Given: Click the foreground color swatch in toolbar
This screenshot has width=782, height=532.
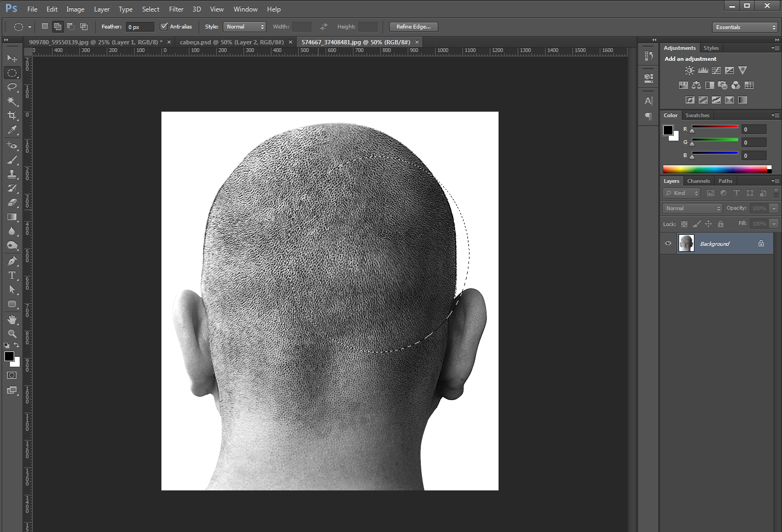Looking at the screenshot, I should click(9, 356).
